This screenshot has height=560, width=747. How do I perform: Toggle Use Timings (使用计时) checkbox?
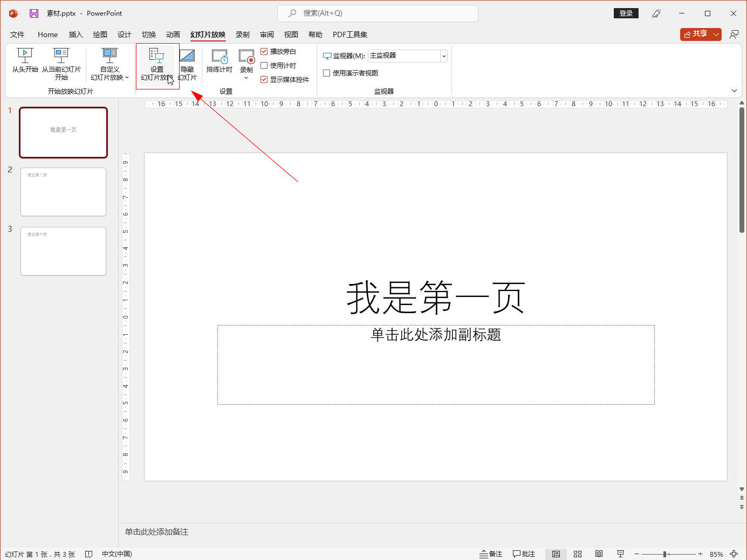point(264,66)
